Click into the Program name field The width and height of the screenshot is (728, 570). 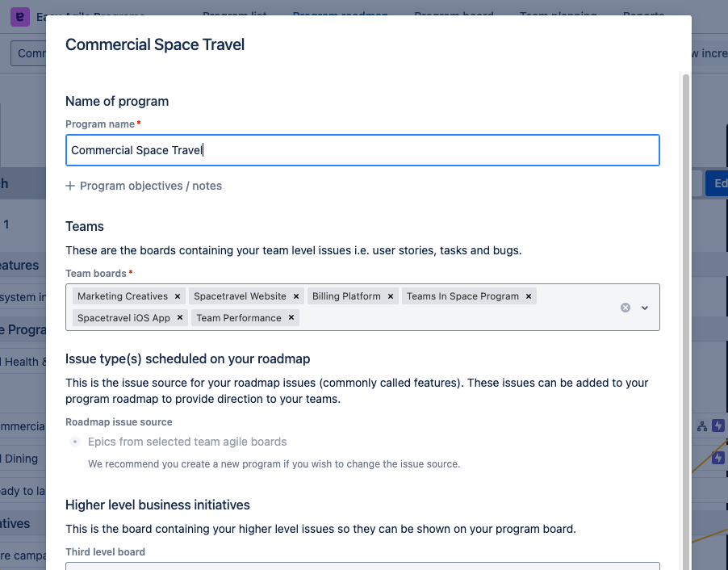362,150
